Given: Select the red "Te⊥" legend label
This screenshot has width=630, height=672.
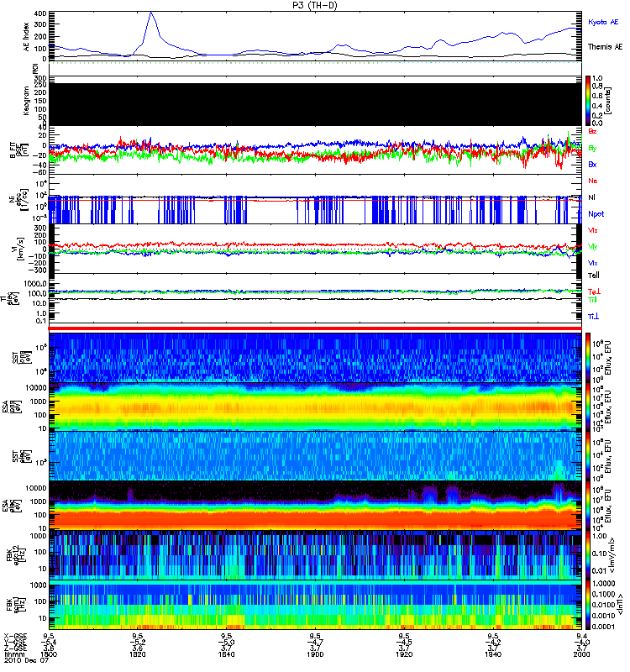Looking at the screenshot, I should [594, 291].
